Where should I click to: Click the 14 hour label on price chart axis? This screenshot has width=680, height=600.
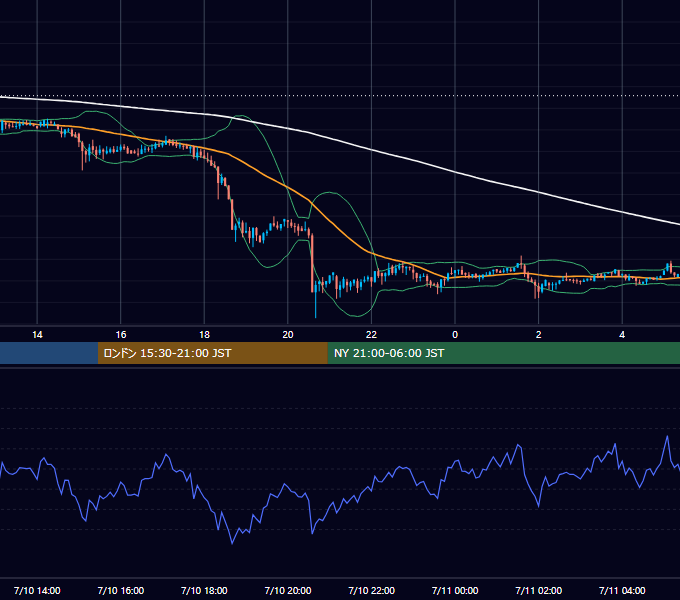click(x=37, y=335)
